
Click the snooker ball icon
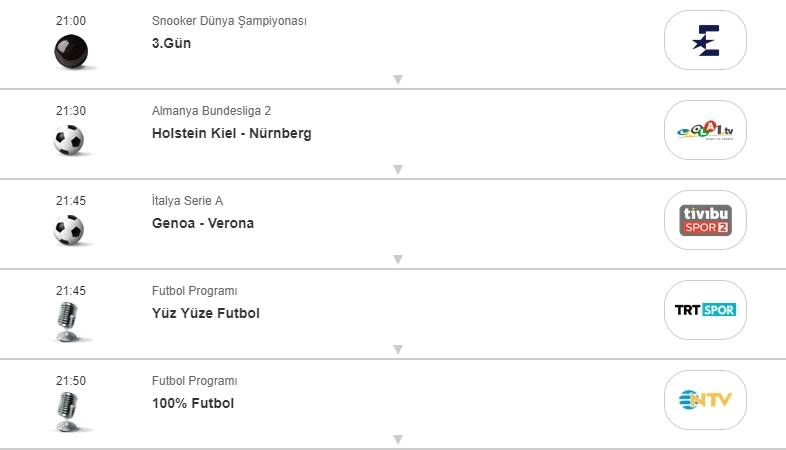70,50
